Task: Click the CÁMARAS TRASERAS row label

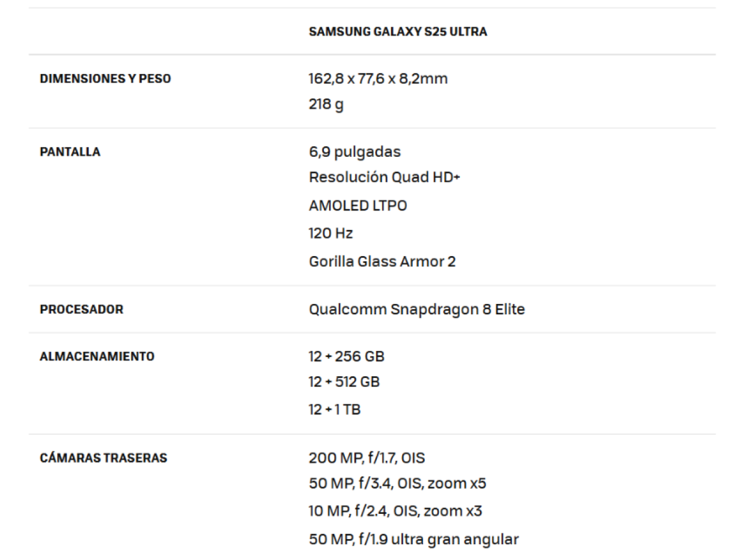Action: click(103, 458)
